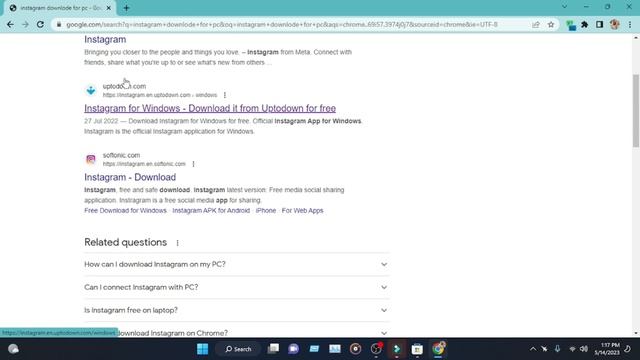640x360 pixels.
Task: Open the clock and date panel
Action: (607, 349)
